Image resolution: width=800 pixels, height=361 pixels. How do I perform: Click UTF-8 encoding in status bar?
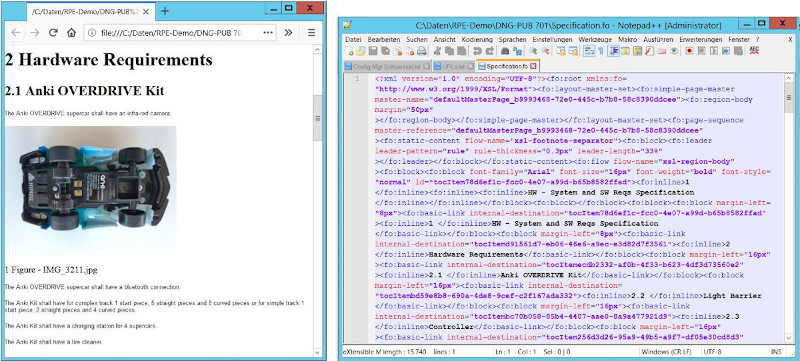[712, 352]
